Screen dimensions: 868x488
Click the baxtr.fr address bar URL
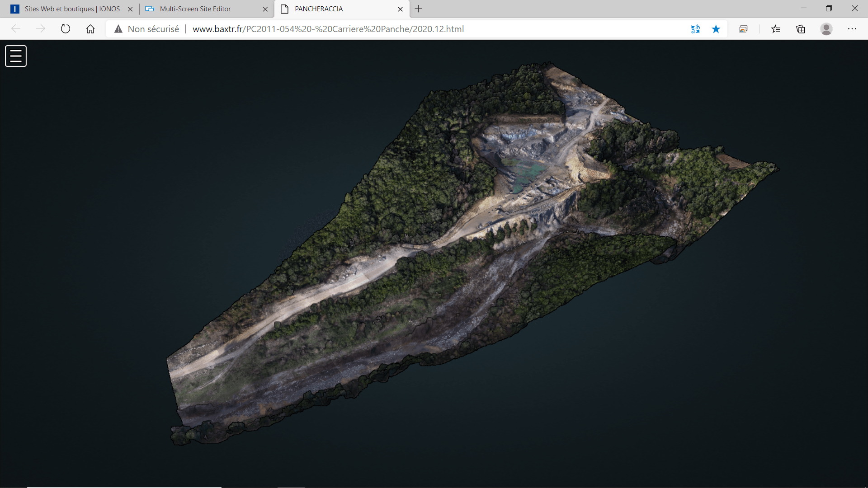click(x=328, y=29)
